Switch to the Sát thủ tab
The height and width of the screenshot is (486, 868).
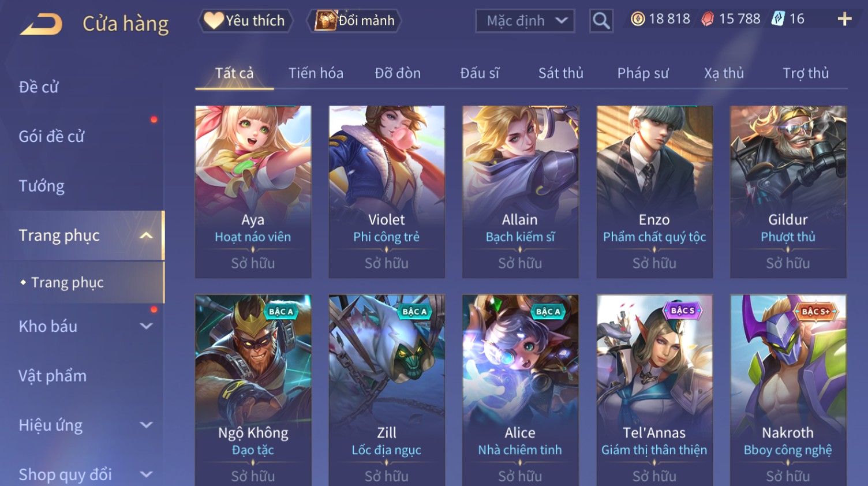[561, 73]
